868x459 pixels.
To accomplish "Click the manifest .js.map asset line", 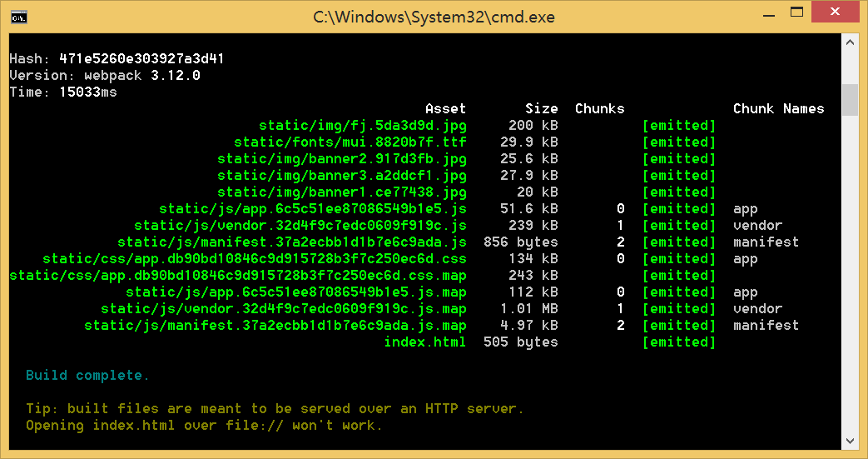I will coord(275,325).
